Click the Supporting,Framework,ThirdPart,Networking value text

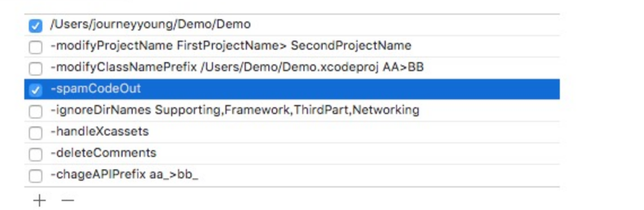click(x=287, y=110)
